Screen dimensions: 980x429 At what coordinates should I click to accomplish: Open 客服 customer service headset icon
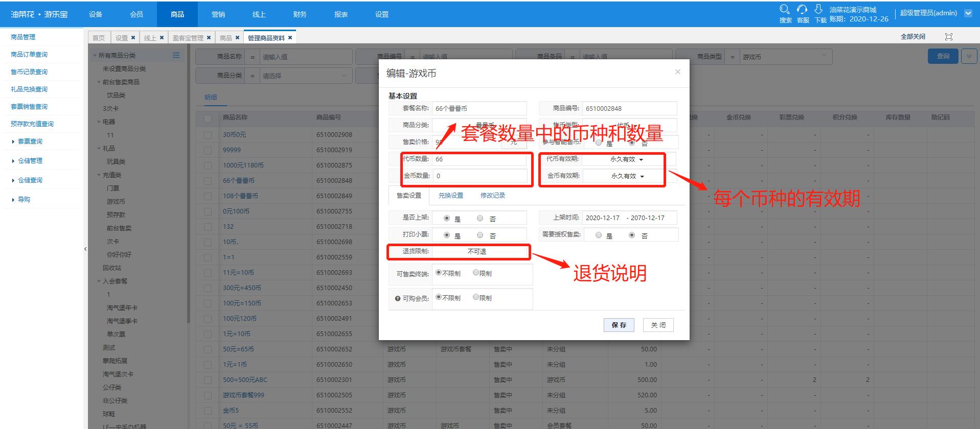(x=802, y=9)
